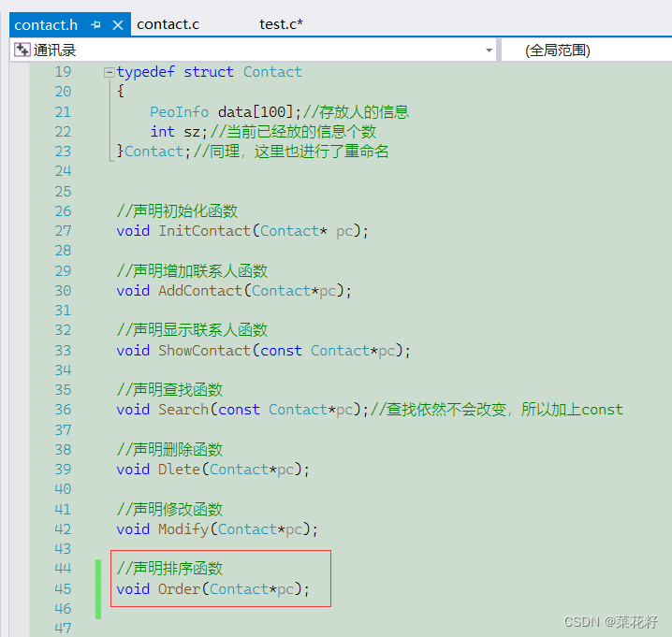672x637 pixels.
Task: Click the int sz declaration
Action: coord(179,132)
